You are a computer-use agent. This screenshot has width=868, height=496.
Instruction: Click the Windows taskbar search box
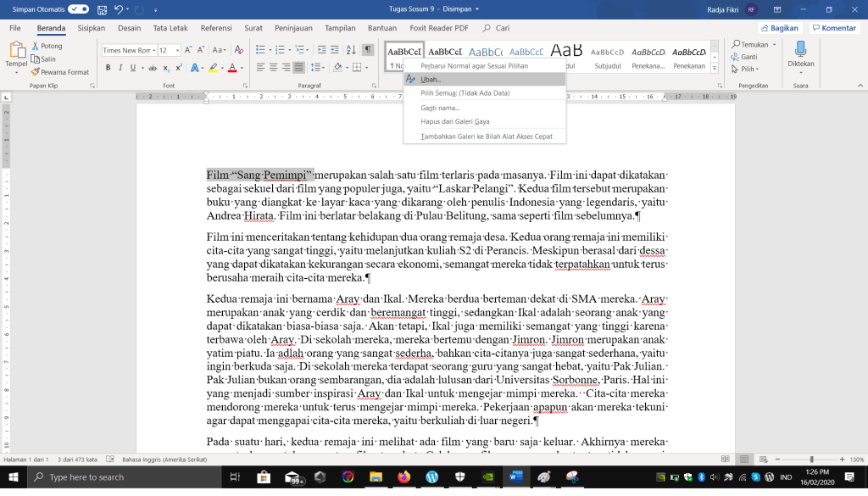pyautogui.click(x=123, y=477)
